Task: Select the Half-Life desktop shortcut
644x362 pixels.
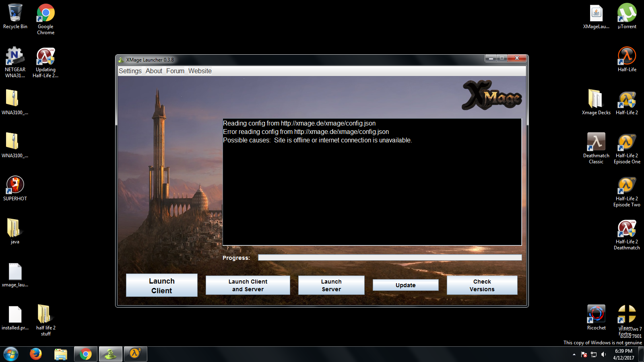Action: [x=627, y=60]
